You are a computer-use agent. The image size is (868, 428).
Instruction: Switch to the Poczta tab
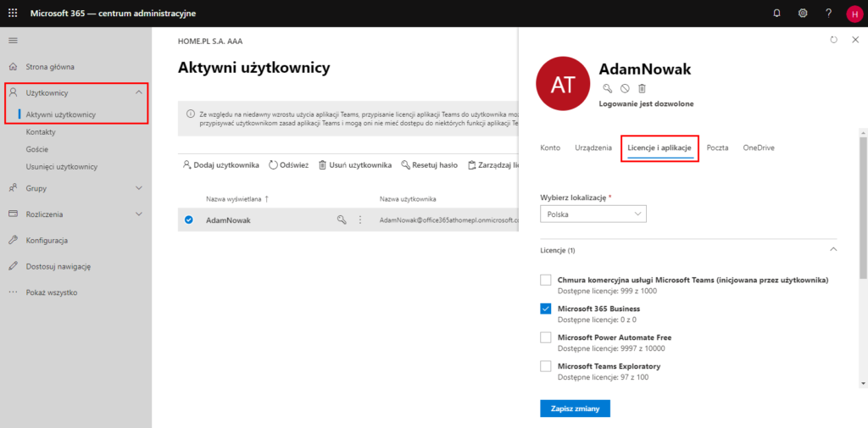[717, 147]
